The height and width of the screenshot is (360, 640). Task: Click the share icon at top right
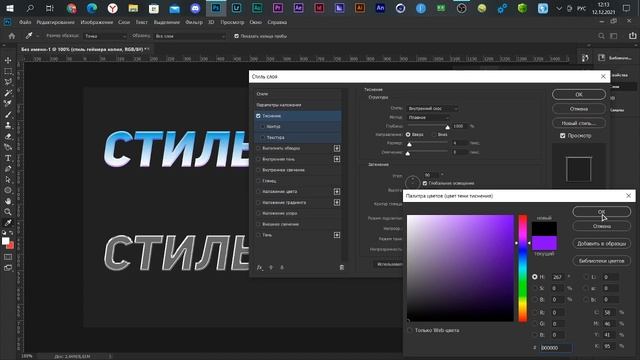(632, 36)
